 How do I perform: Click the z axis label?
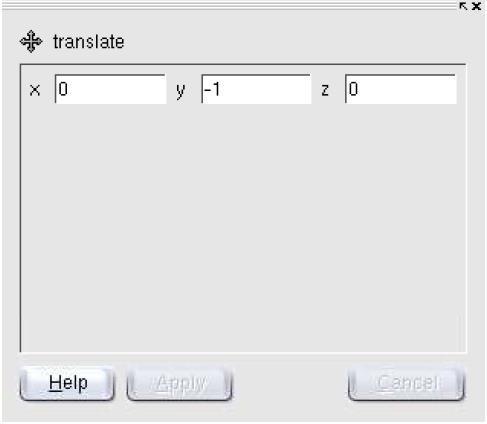pos(325,90)
